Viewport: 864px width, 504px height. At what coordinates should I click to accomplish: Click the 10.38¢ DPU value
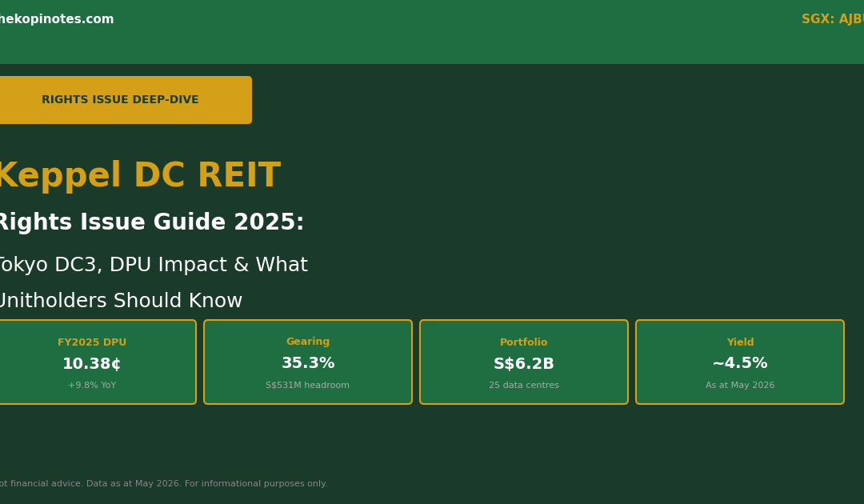pyautogui.click(x=91, y=363)
